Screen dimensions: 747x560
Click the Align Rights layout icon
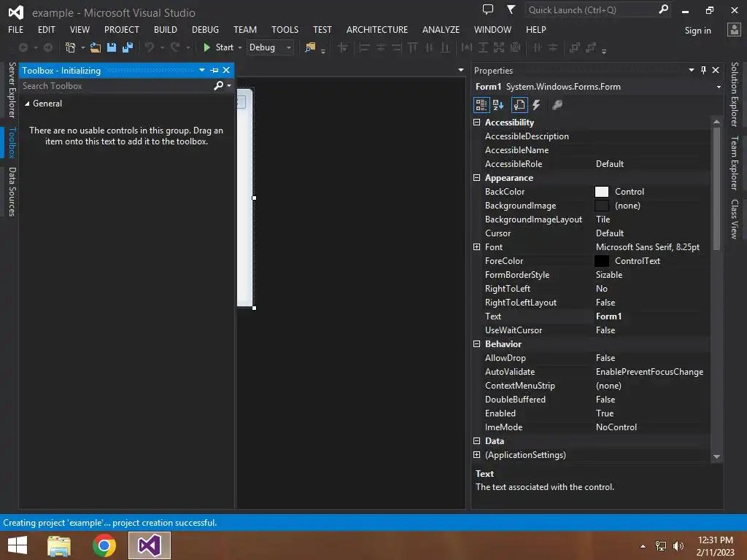(396, 47)
